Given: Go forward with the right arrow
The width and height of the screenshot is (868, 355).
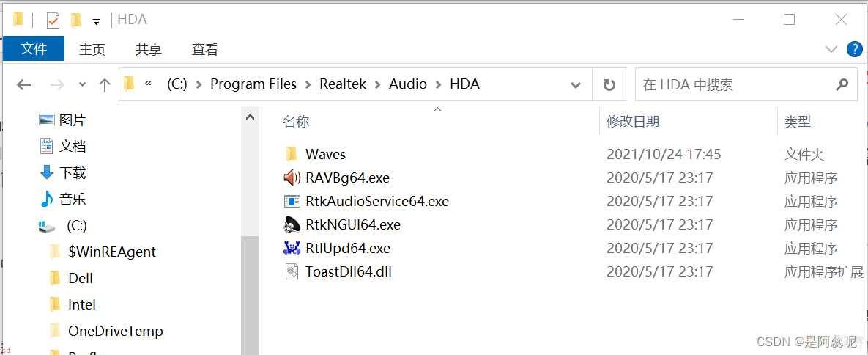Looking at the screenshot, I should pos(57,84).
